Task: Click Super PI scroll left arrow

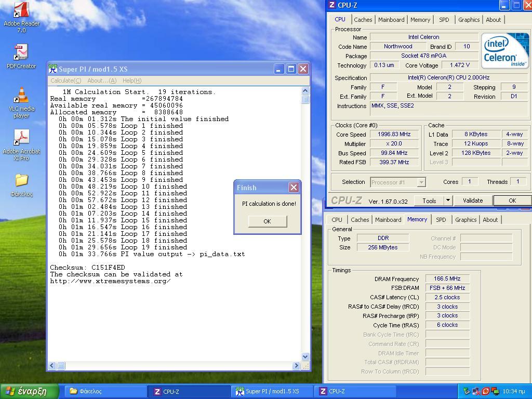Action: (52, 365)
